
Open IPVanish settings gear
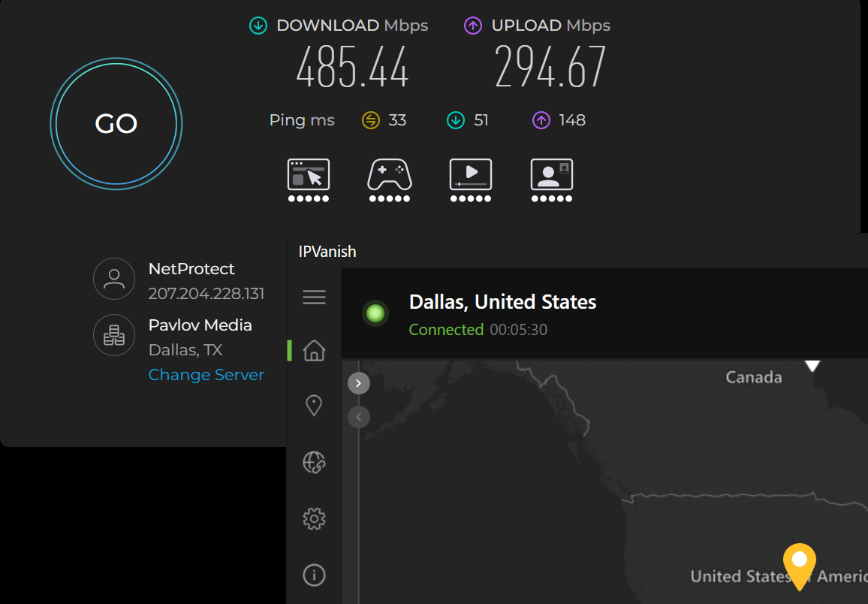click(x=314, y=519)
